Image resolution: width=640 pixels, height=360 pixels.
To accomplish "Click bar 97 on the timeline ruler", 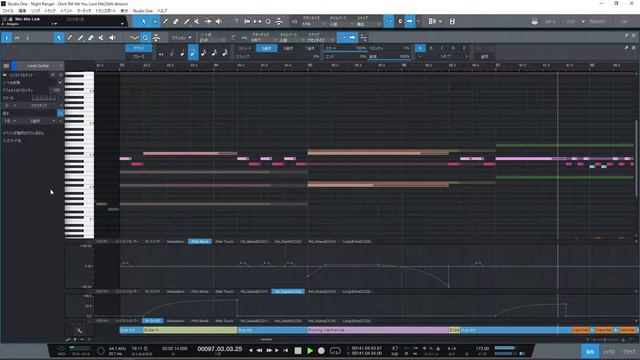I will pos(498,65).
